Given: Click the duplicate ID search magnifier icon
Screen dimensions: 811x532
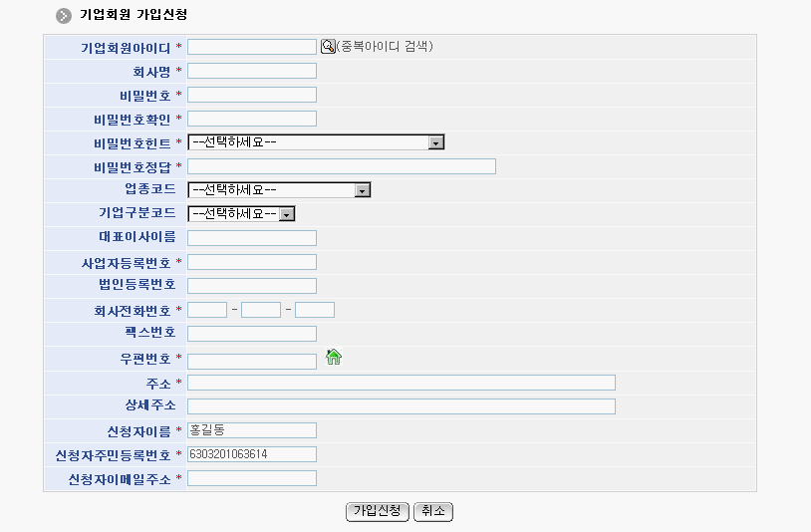Looking at the screenshot, I should click(x=328, y=46).
